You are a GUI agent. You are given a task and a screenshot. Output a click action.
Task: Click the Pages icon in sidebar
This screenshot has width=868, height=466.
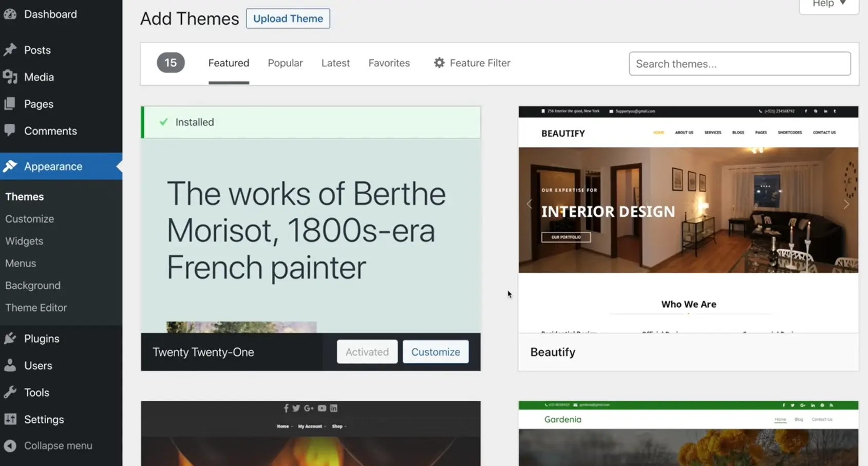(10, 104)
